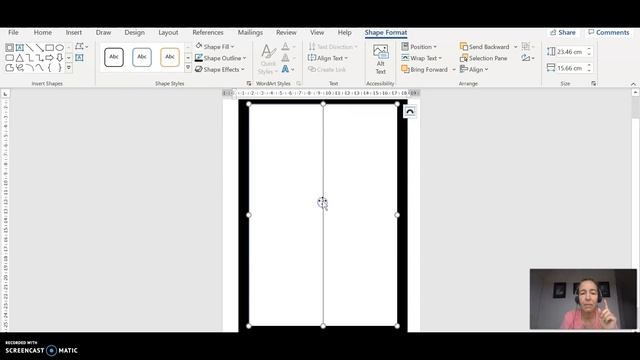Open the Design tab
Screen dimensions: 640x360
coord(134,32)
